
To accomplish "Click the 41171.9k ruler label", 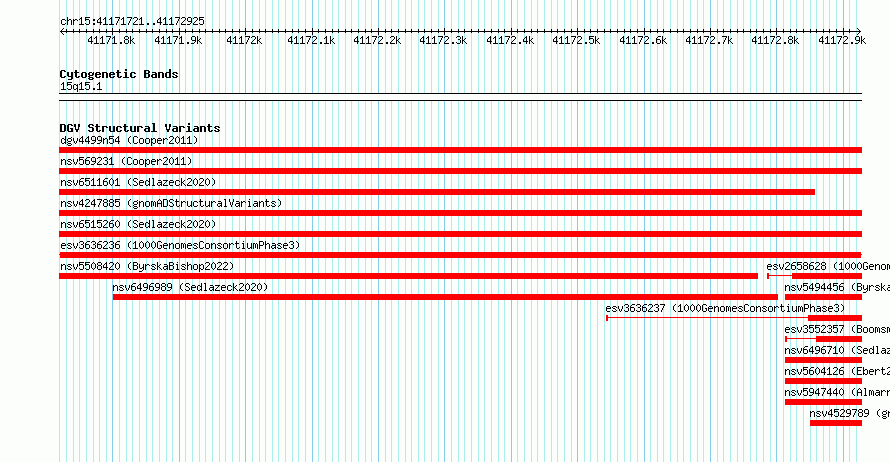I will click(178, 41).
